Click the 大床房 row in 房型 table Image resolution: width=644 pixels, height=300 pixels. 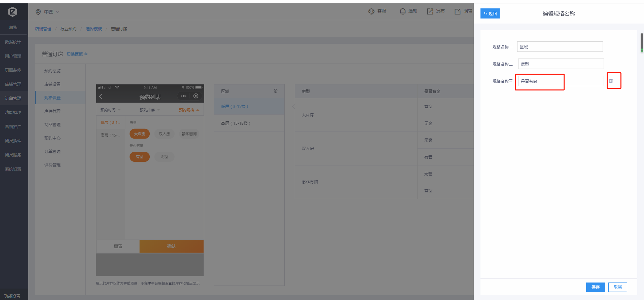coord(356,115)
